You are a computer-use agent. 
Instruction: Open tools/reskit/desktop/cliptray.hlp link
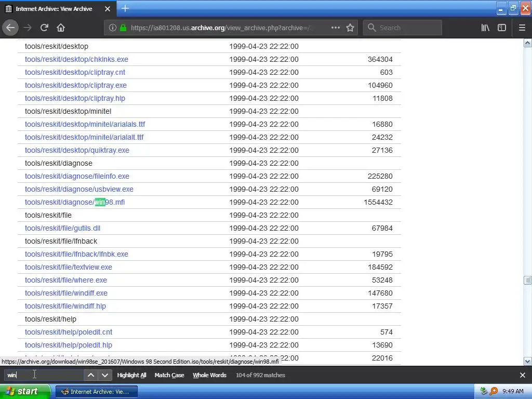tap(75, 98)
